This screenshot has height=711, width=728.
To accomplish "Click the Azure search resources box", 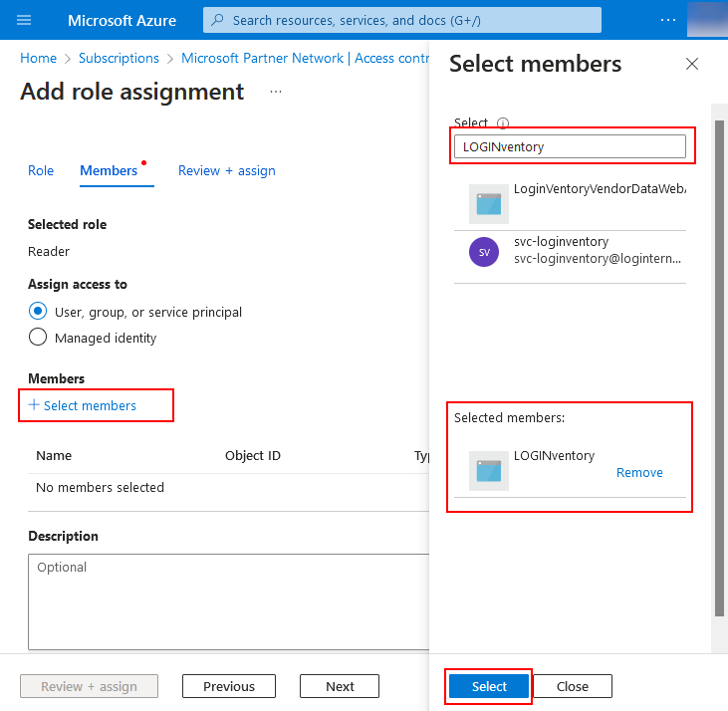I will tap(402, 20).
